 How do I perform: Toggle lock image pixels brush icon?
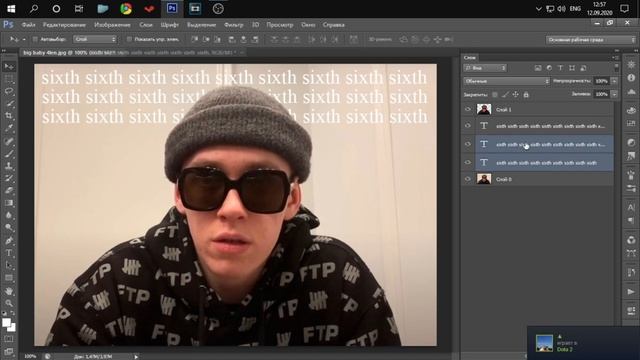pyautogui.click(x=505, y=95)
